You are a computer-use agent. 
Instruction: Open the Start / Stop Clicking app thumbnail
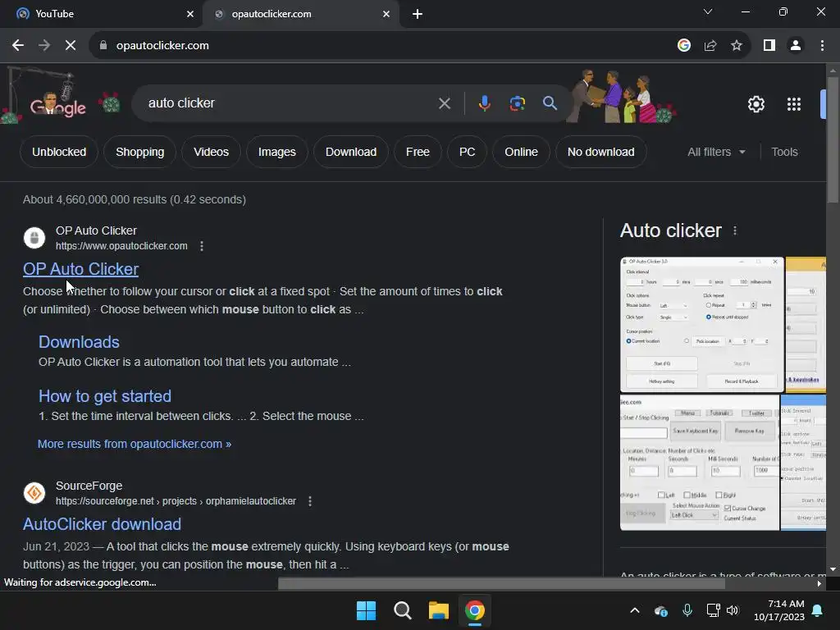point(700,463)
